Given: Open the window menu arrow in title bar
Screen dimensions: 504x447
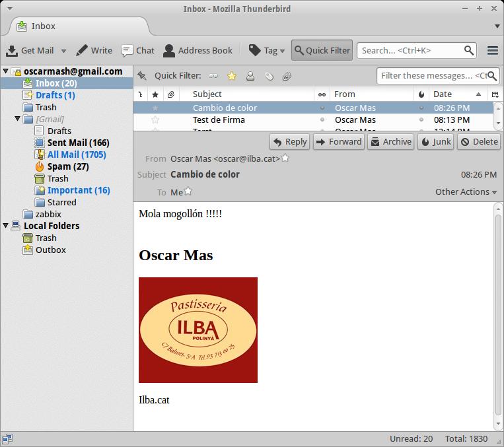Looking at the screenshot, I should 10,9.
